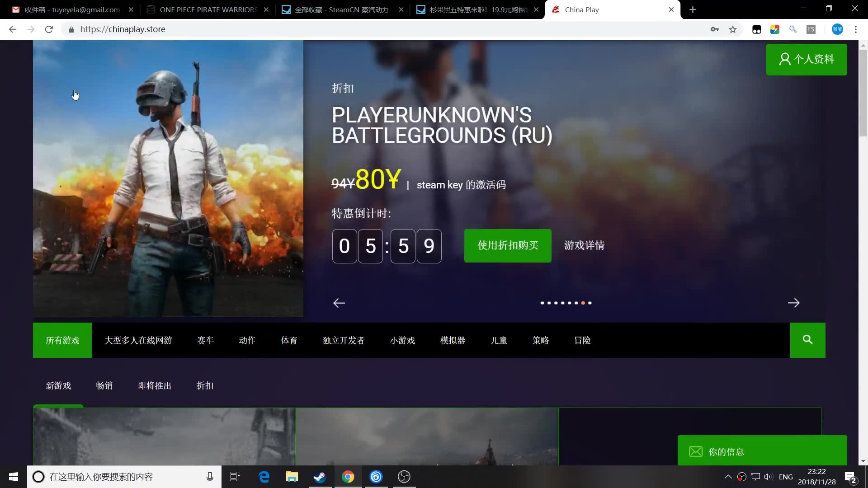The width and height of the screenshot is (868, 488).
Task: Go to previous banner slide arrow
Action: coord(339,303)
